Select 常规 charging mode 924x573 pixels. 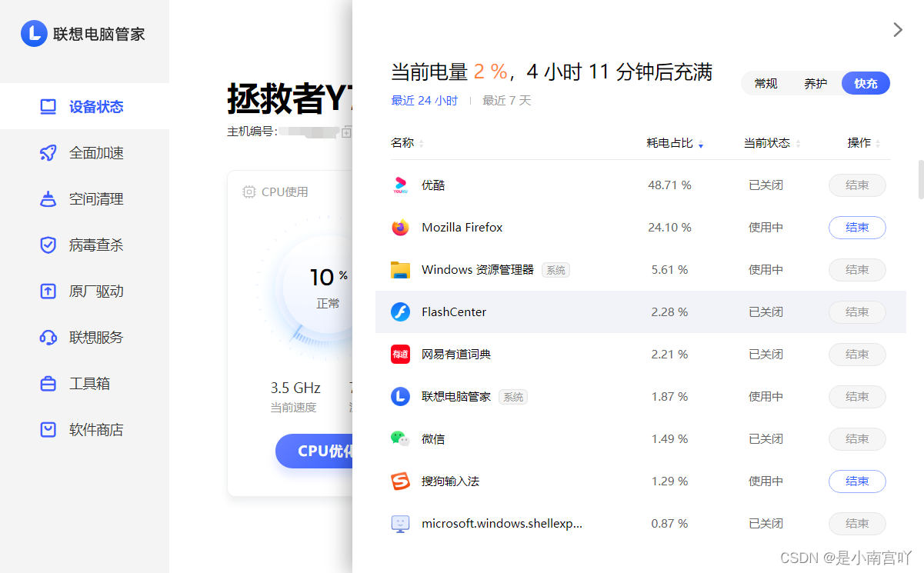766,83
